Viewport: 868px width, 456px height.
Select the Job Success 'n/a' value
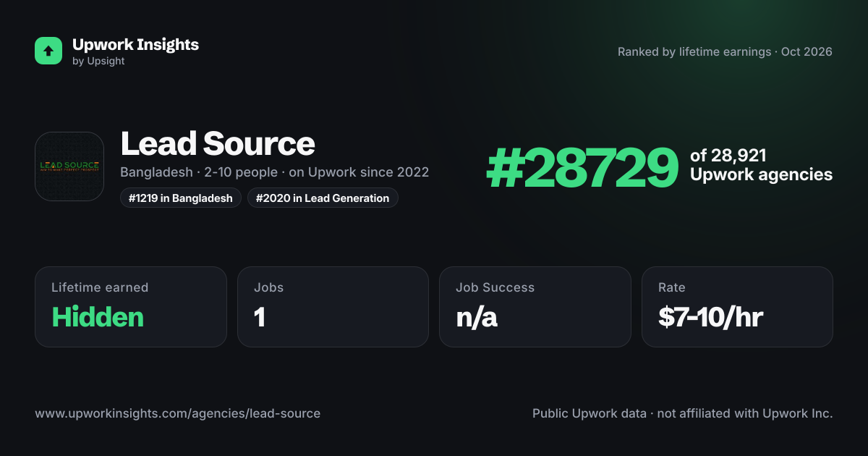pos(477,317)
